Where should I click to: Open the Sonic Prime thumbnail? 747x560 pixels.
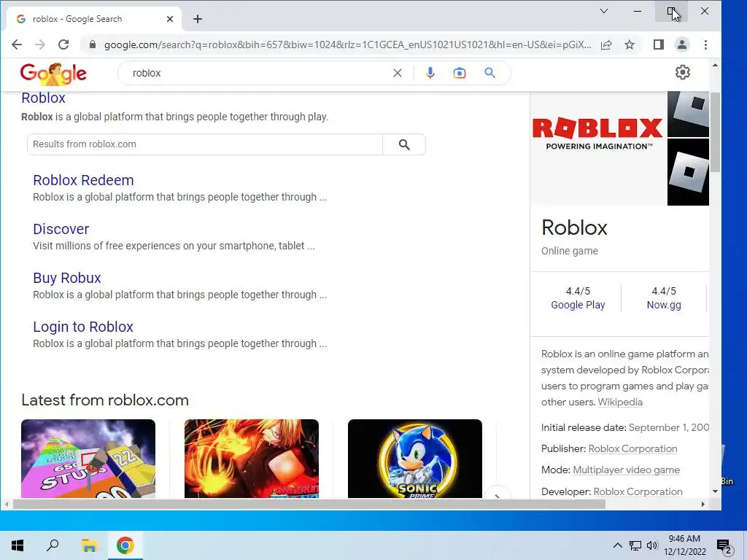(x=415, y=459)
